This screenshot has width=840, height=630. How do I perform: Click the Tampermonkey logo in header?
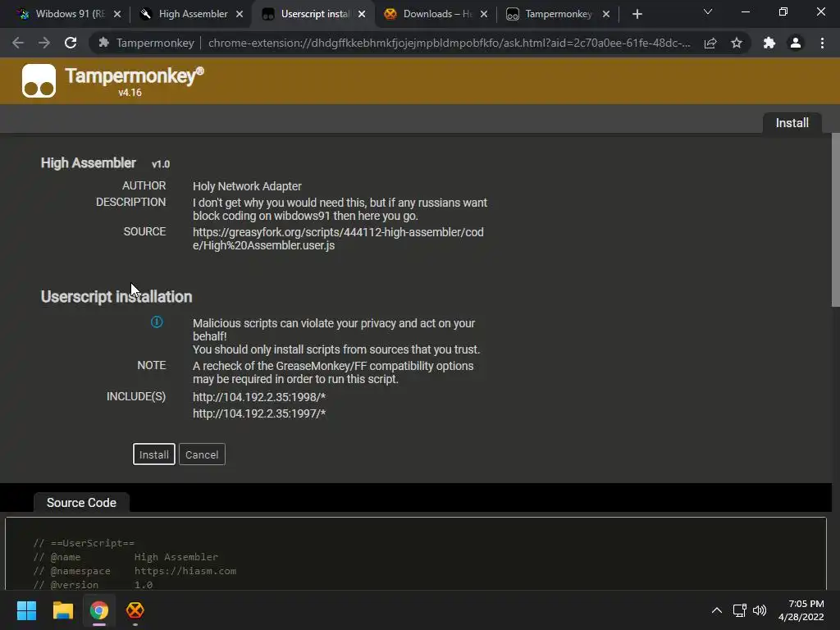tap(39, 81)
